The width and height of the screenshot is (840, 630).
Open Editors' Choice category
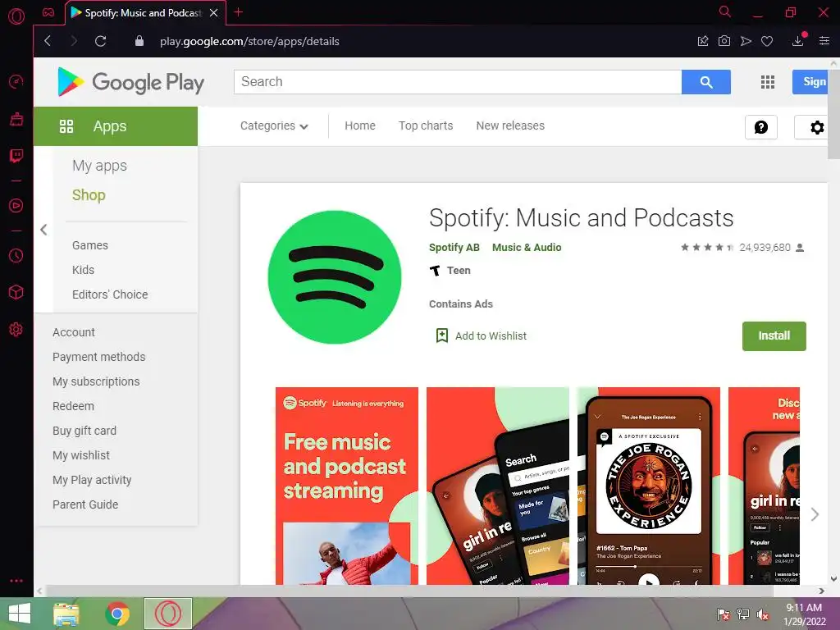pos(110,294)
